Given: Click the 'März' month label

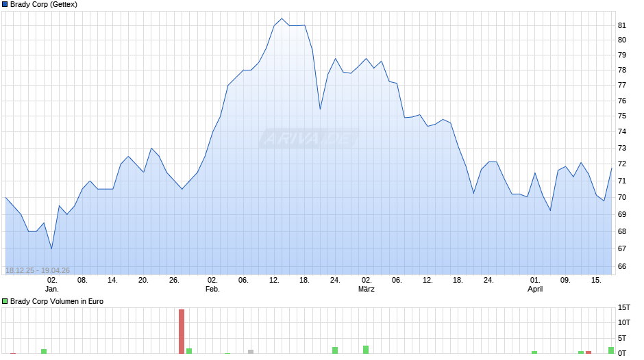Looking at the screenshot, I should click(367, 289).
